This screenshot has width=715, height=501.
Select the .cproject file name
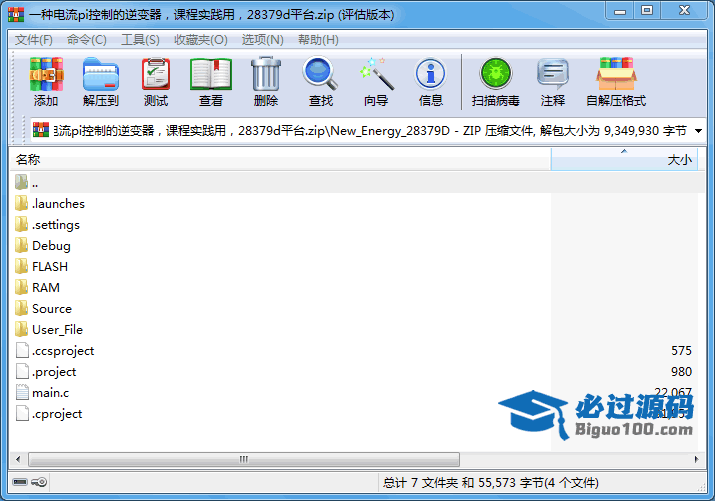(57, 414)
